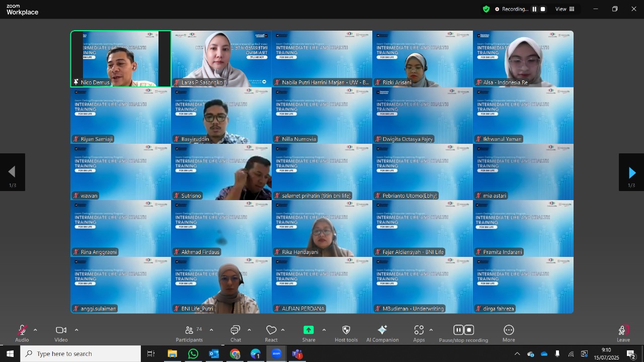Click the green Share screen button

click(x=308, y=330)
